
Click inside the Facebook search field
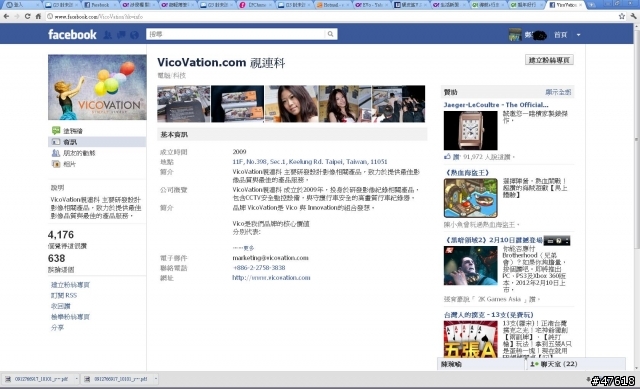point(237,34)
